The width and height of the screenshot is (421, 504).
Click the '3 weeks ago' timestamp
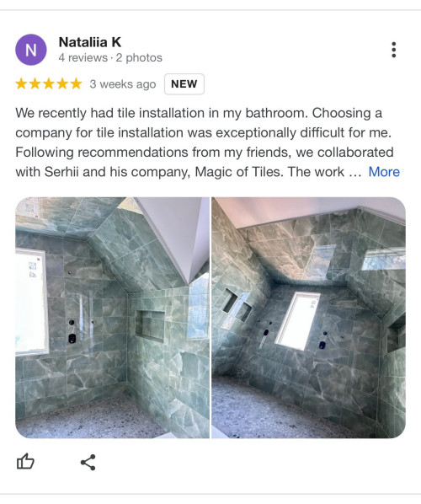123,84
